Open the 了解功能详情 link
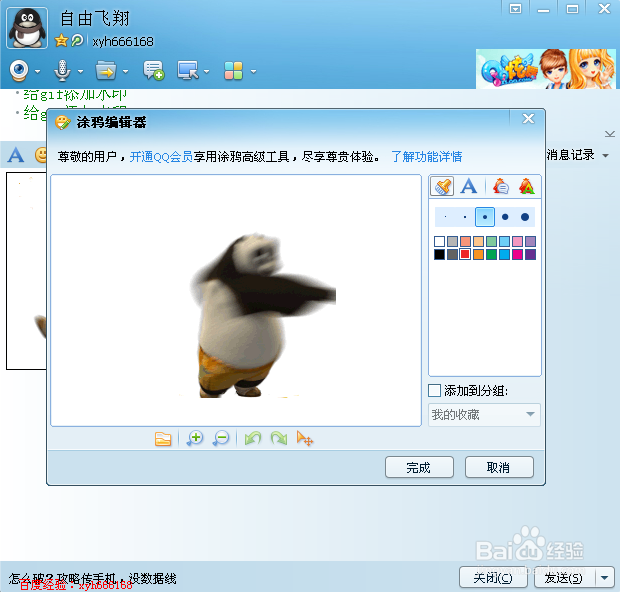Screen dimensions: 620x592 (x=427, y=157)
